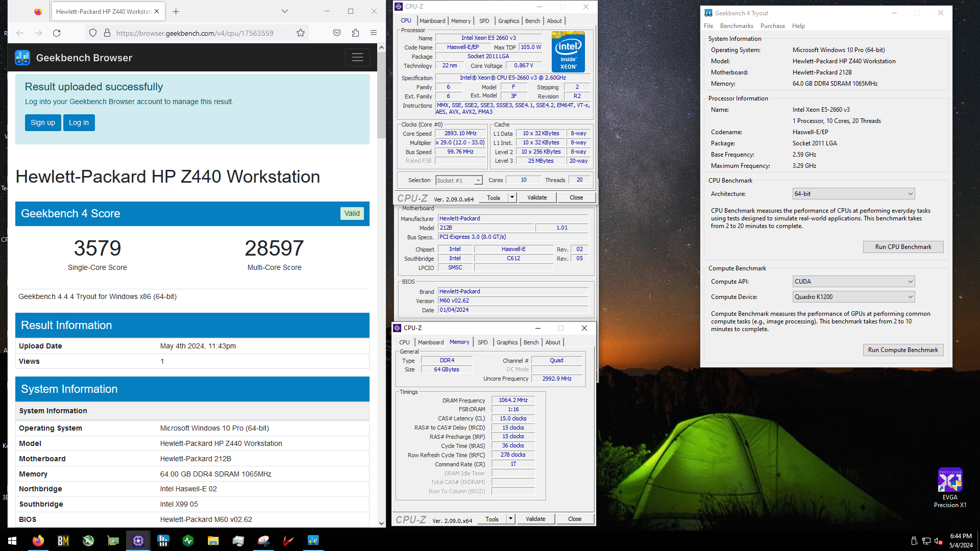Open the Benchmarks menu in Geekbench

tap(737, 26)
